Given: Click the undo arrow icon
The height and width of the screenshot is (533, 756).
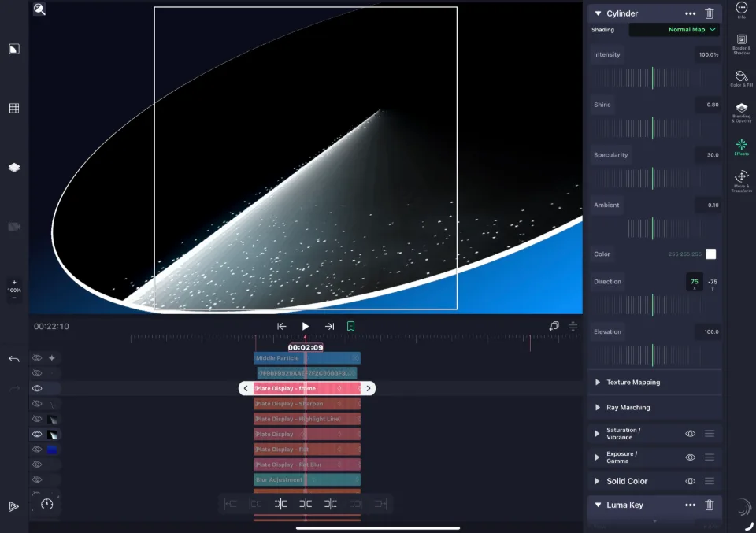Looking at the screenshot, I should 14,359.
